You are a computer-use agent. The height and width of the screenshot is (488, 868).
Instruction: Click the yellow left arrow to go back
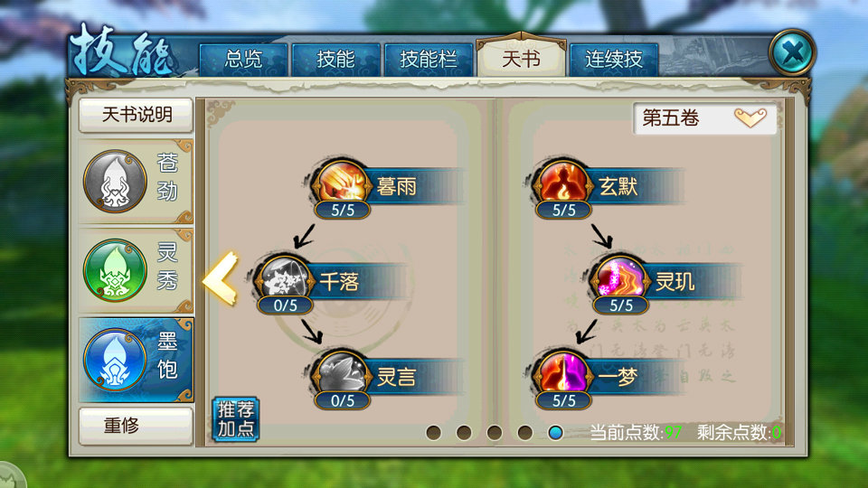221,279
